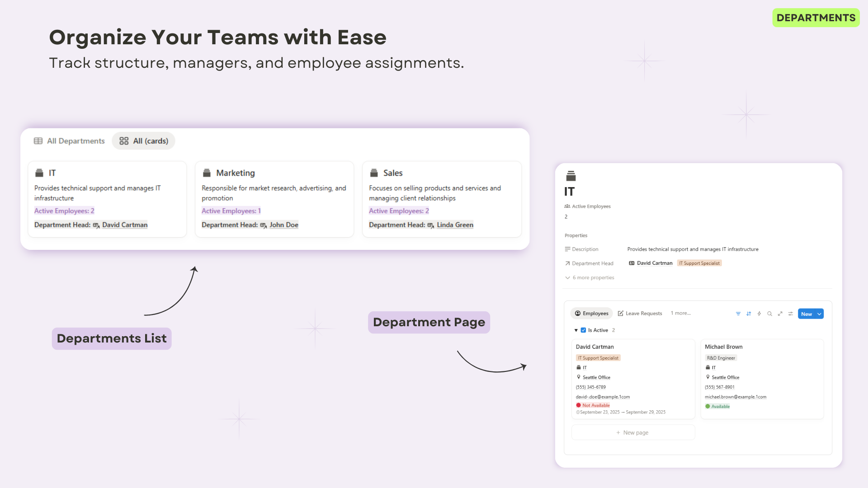868x488 pixels.
Task: Open view settings sliders icon
Action: click(x=790, y=314)
